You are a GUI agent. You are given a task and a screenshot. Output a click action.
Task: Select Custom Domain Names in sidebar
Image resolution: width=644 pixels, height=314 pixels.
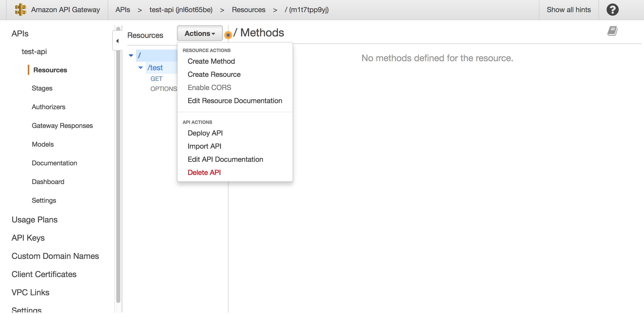pos(55,256)
